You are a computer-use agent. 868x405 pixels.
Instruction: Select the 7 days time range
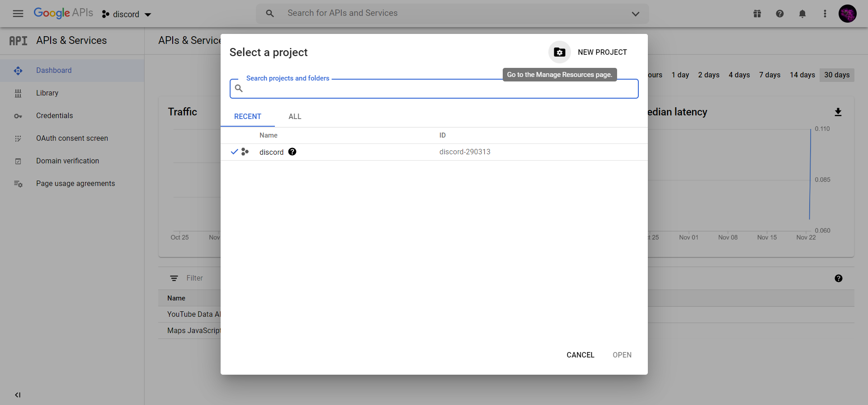770,75
